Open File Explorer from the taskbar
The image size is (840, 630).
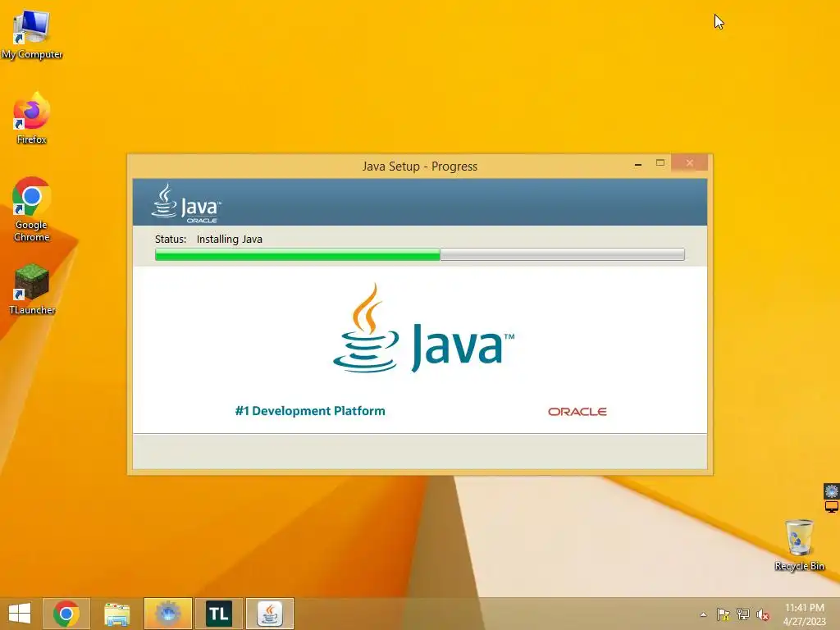[116, 614]
